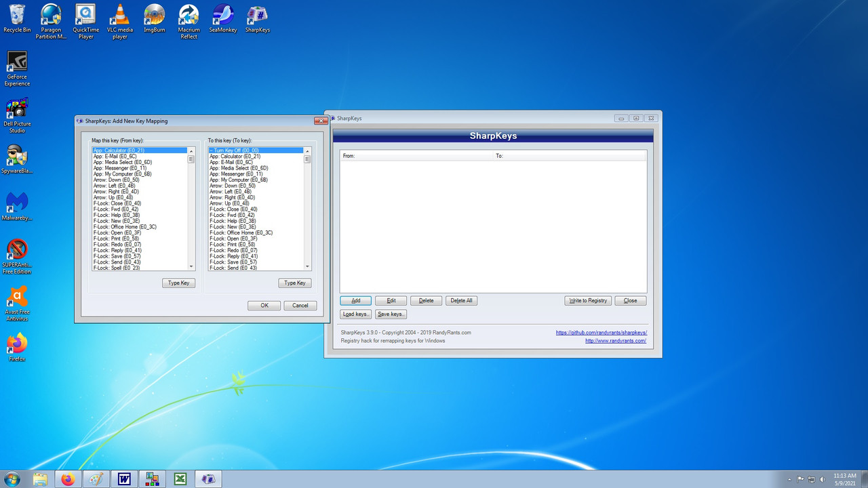Click Type Key under From key list

pos(179,283)
